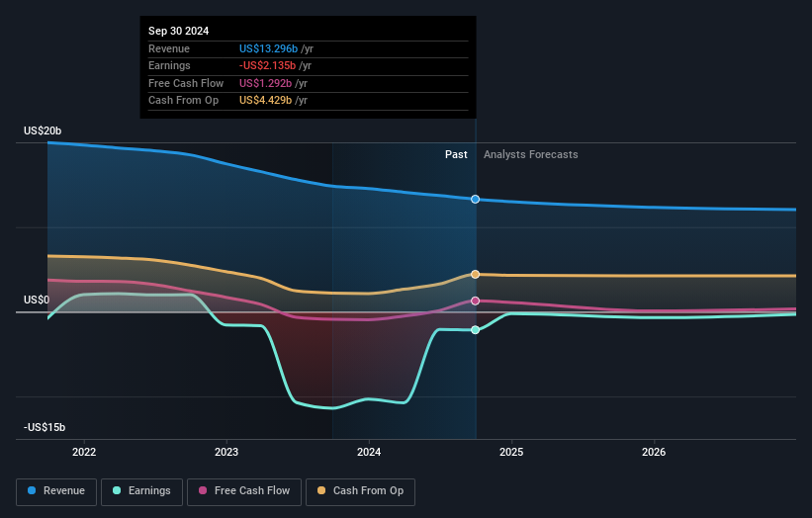Click the blue Revenue data point marker
This screenshot has width=812, height=518.
pos(475,200)
